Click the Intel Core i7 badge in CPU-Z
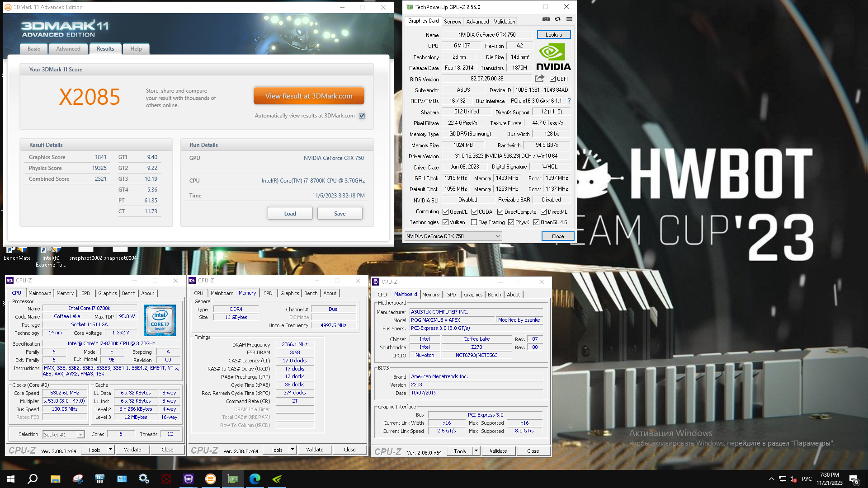 pyautogui.click(x=160, y=320)
